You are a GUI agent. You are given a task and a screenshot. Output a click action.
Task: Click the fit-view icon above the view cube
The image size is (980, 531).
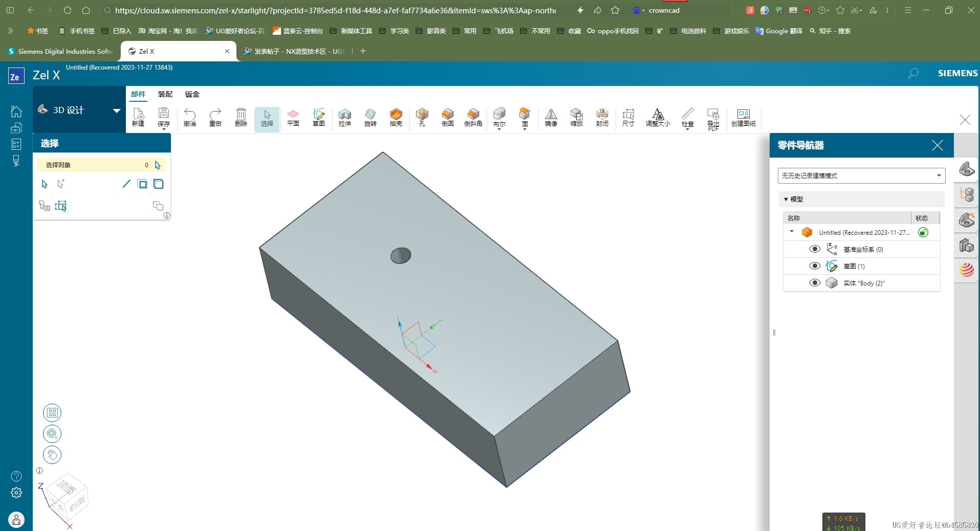52,413
